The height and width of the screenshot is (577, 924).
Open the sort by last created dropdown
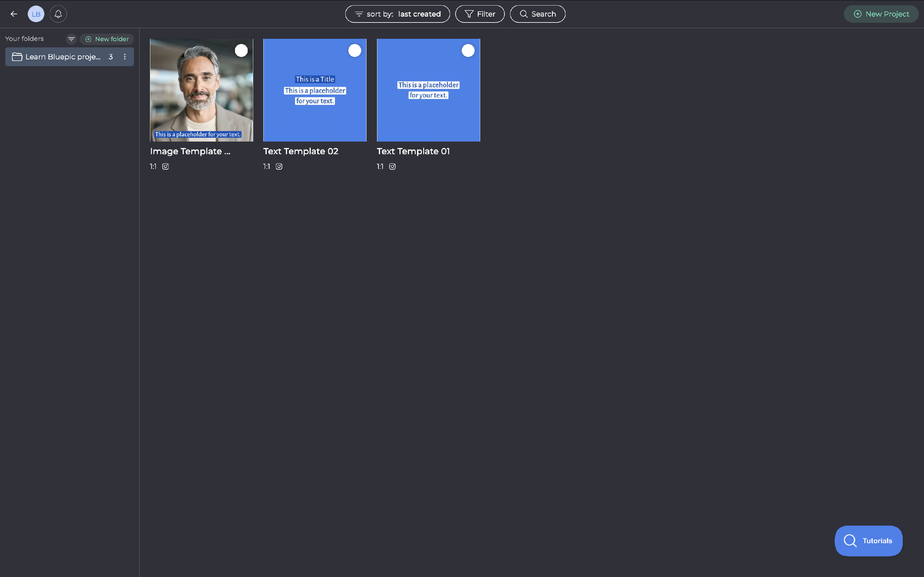point(397,14)
